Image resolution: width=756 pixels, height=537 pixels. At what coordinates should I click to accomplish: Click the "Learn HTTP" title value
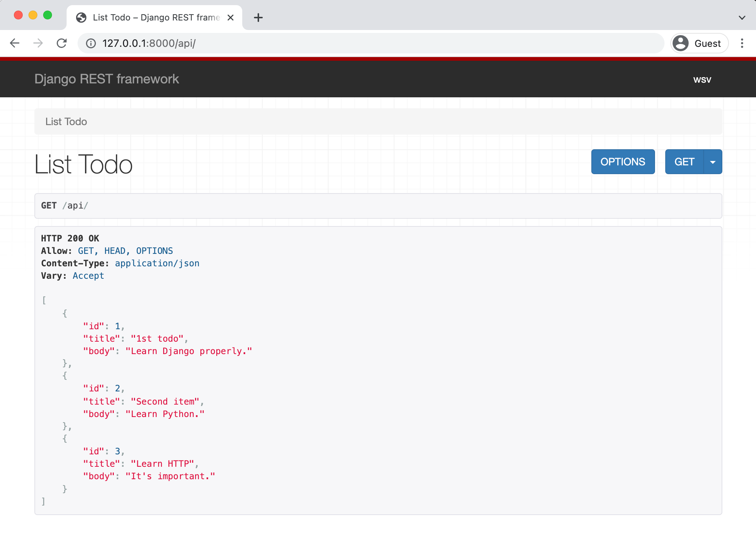[x=162, y=464]
